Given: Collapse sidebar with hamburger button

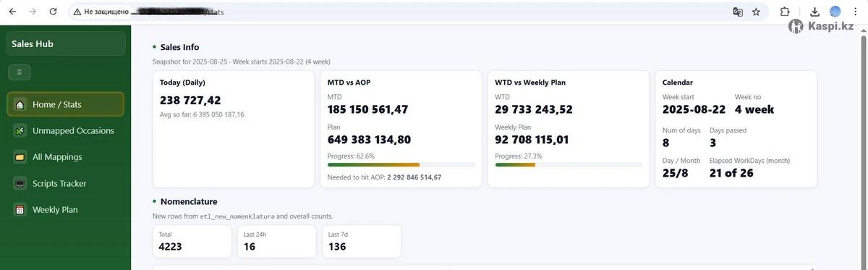Looking at the screenshot, I should click(19, 72).
